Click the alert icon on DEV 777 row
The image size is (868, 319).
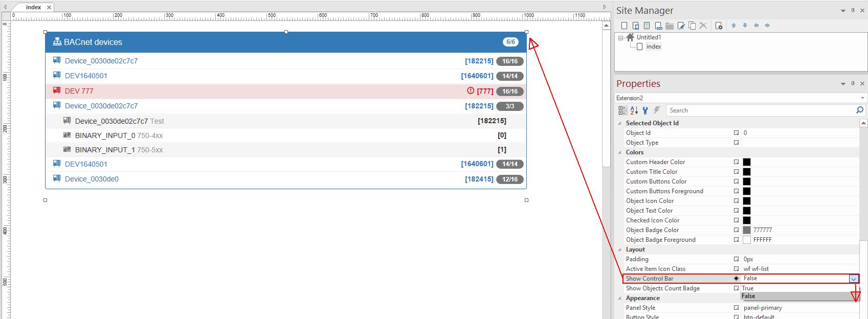click(471, 91)
